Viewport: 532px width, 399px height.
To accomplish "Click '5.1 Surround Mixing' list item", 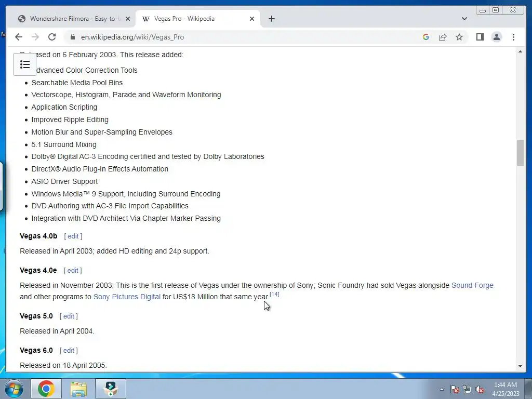I will click(64, 144).
